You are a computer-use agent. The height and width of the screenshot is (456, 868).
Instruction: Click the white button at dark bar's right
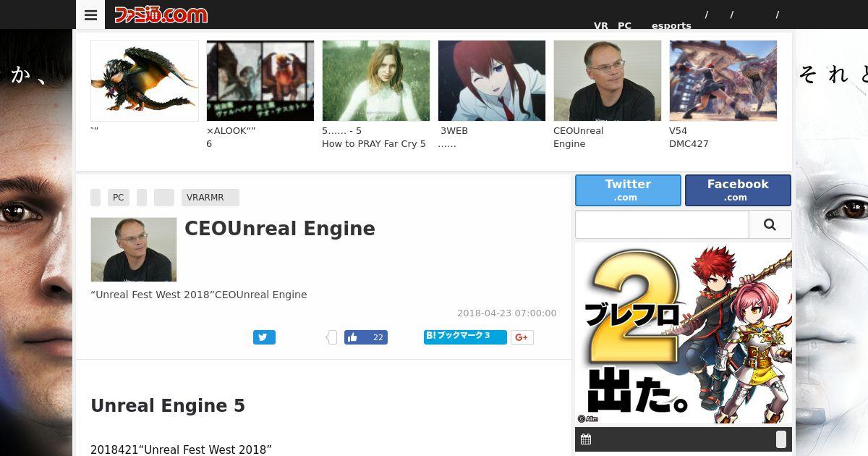781,439
